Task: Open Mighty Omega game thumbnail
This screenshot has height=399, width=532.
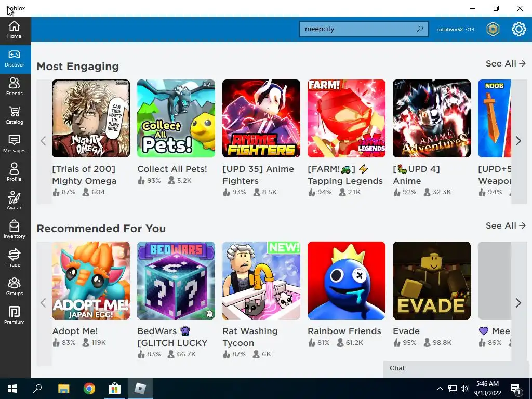Action: [x=91, y=118]
